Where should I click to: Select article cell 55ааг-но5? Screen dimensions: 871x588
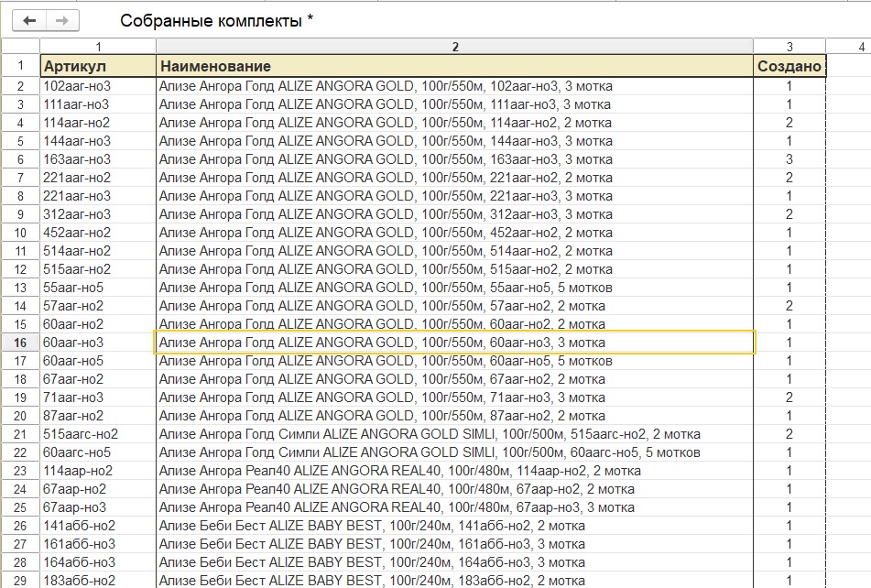pos(98,288)
